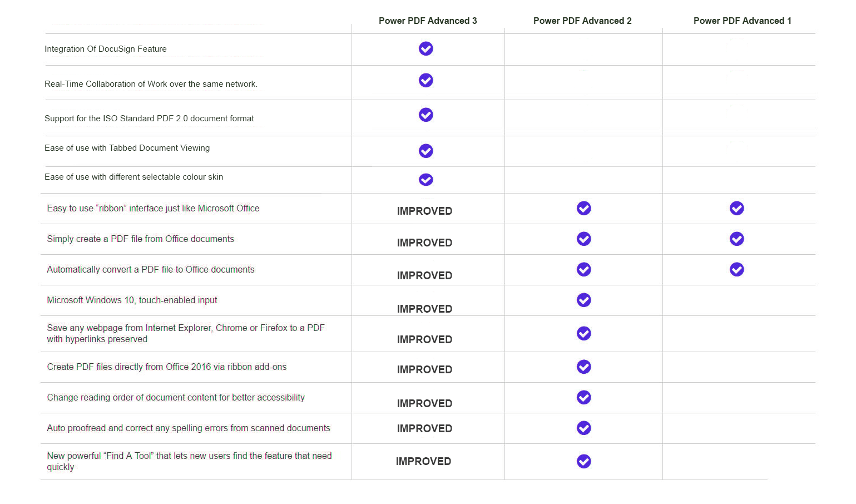
Task: Click Advanced 2 checkmark for Office 2016 ribbon add-ons row
Action: 584,367
